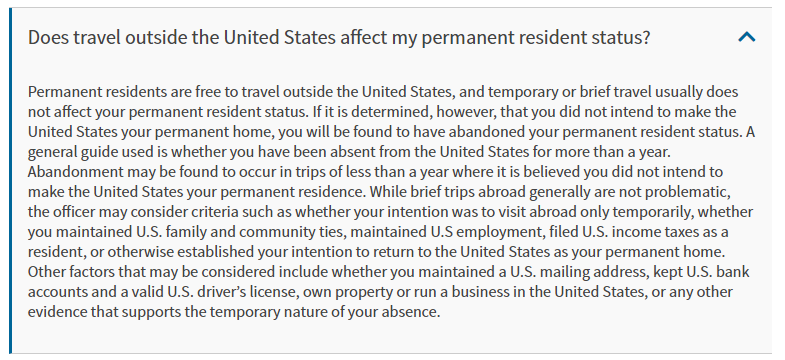Collapse the section using the up chevron
Screen dimensions: 785x360
[746, 37]
